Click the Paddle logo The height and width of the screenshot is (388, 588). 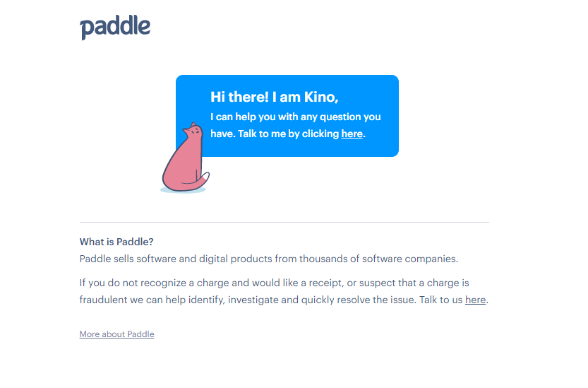pyautogui.click(x=115, y=27)
